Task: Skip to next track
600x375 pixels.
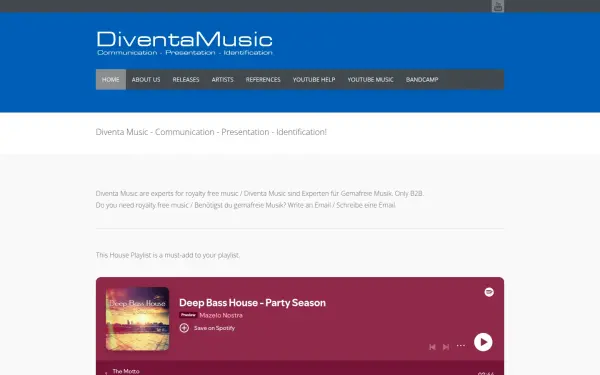Action: click(446, 347)
